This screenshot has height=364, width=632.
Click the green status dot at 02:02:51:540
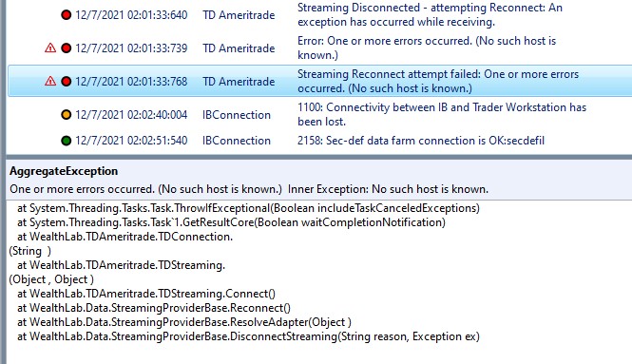[67, 141]
